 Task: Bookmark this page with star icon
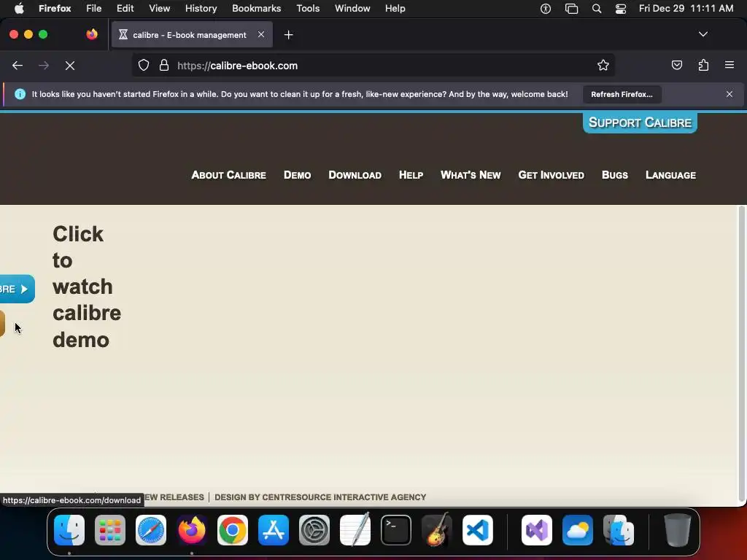coord(603,66)
